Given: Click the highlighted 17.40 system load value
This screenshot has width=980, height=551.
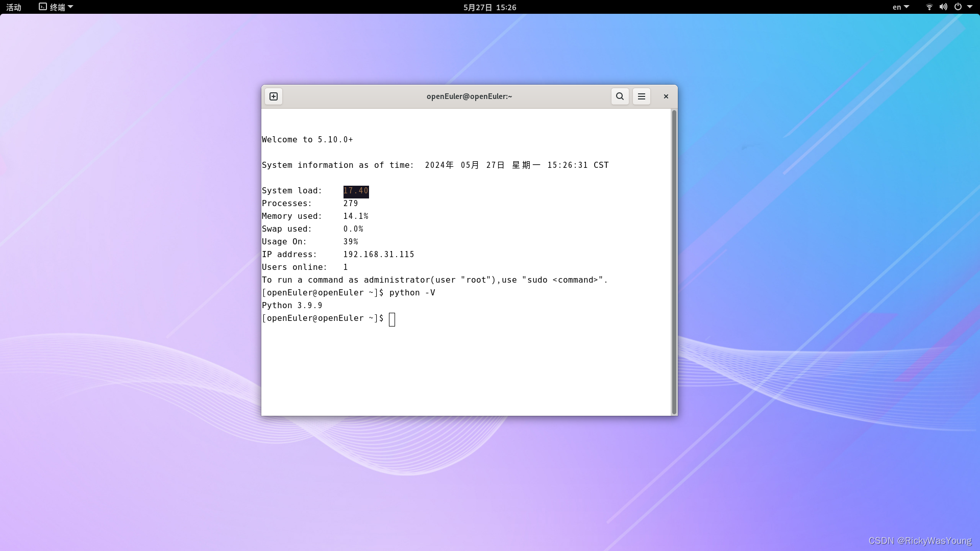Looking at the screenshot, I should click(x=356, y=191).
